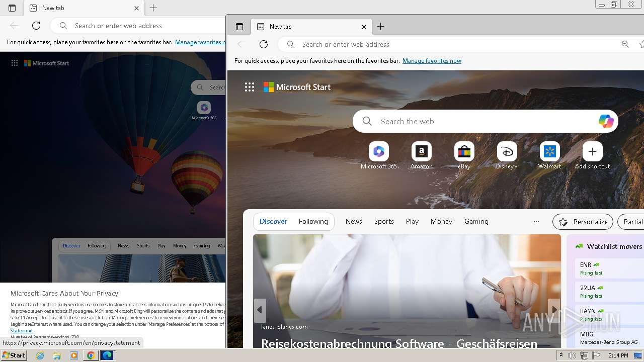644x362 pixels.
Task: Open Copilot from the search box
Action: coord(606,121)
